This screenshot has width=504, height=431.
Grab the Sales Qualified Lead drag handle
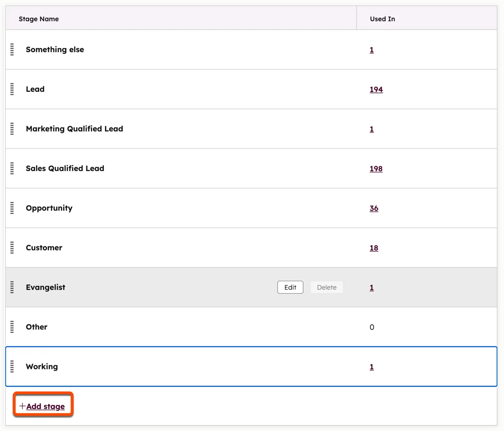pos(12,168)
